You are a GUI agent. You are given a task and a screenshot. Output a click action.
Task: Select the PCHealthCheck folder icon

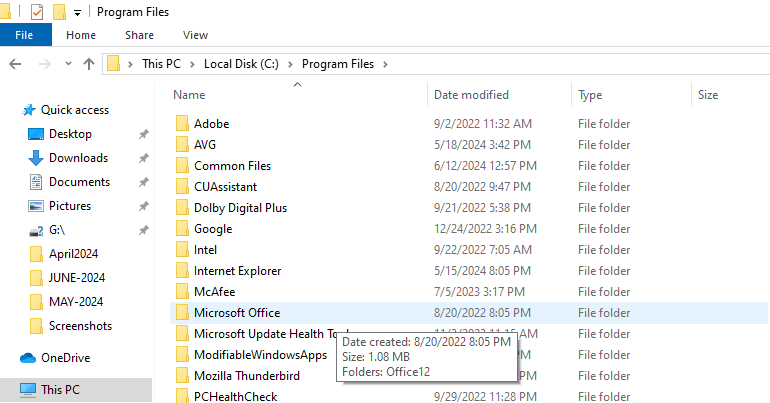[182, 396]
